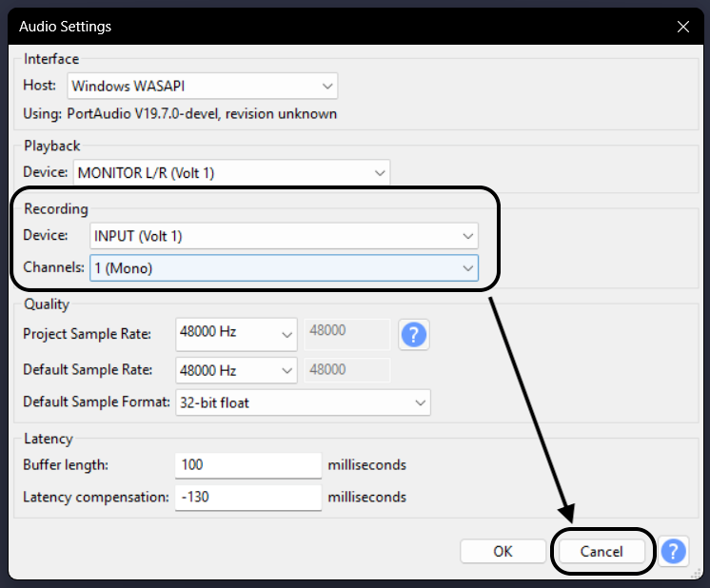Expand the Default Sample Format dropdown

[x=303, y=402]
